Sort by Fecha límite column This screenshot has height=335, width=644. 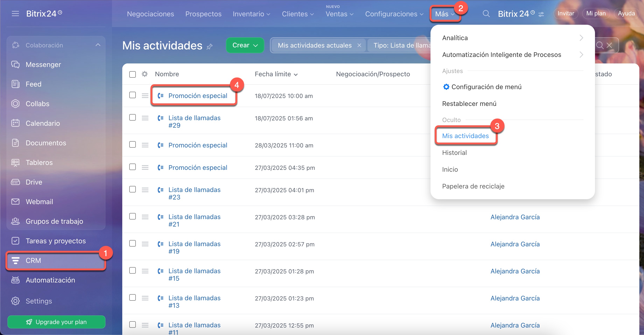click(276, 74)
